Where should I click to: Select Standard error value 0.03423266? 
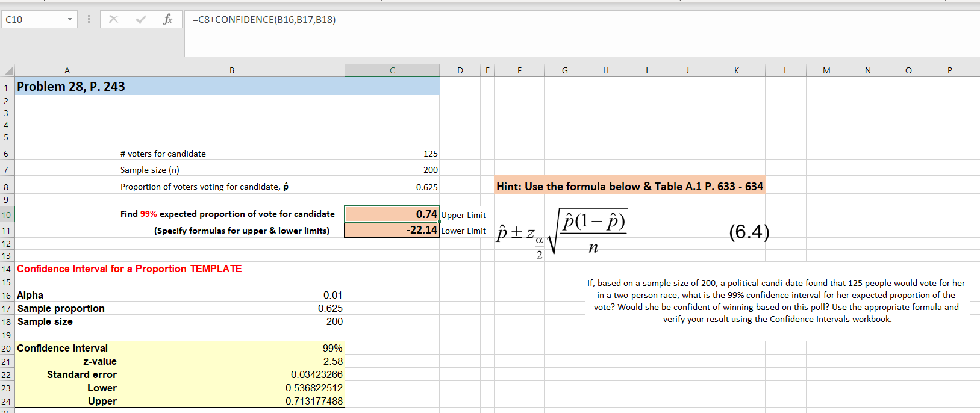(232, 374)
